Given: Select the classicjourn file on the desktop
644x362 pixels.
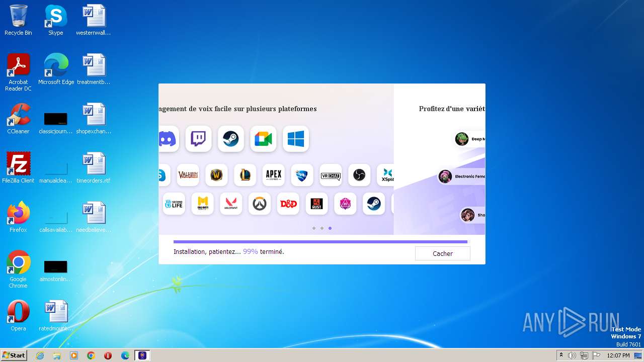Looking at the screenshot, I should [x=56, y=123].
